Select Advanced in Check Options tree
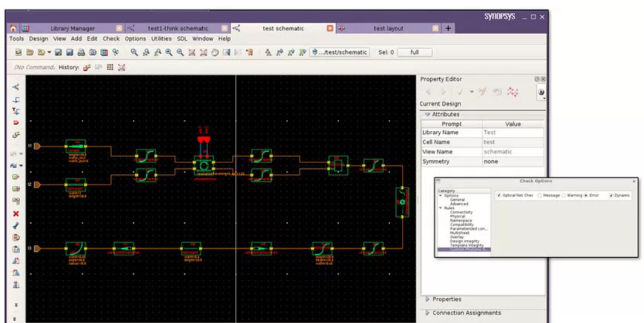 pos(459,204)
